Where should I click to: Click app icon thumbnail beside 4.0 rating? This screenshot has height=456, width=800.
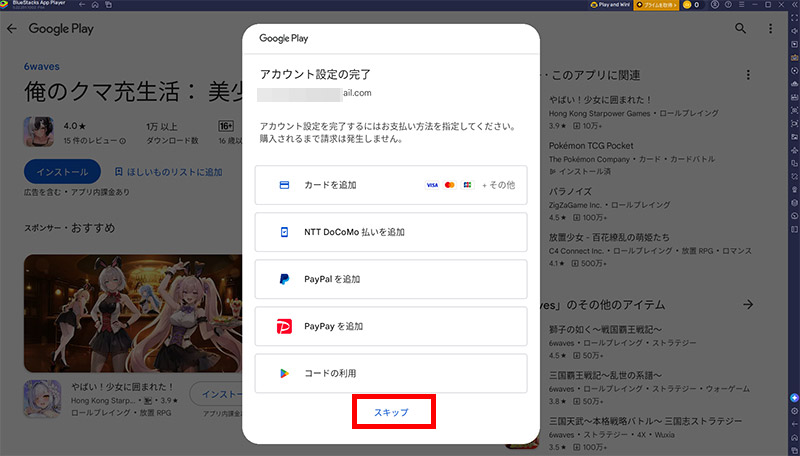point(38,132)
